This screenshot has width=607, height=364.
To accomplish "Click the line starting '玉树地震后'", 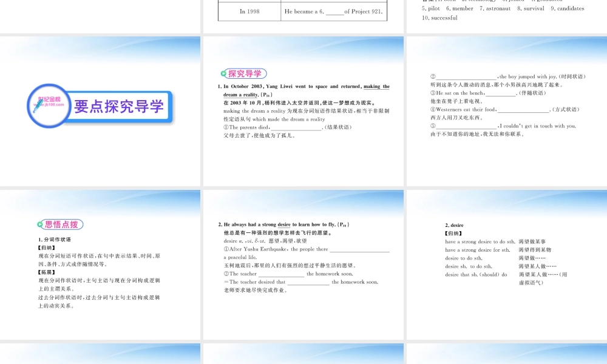I will pos(290,265).
